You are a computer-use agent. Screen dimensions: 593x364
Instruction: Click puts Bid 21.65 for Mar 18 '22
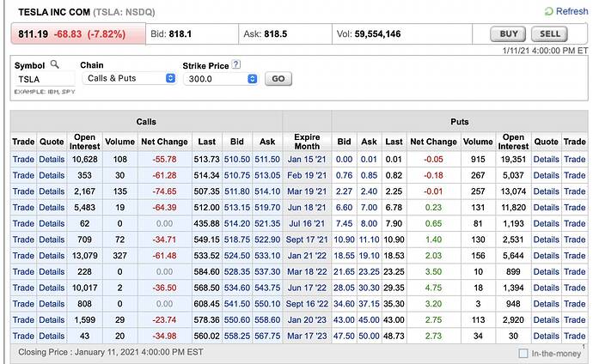tap(344, 271)
